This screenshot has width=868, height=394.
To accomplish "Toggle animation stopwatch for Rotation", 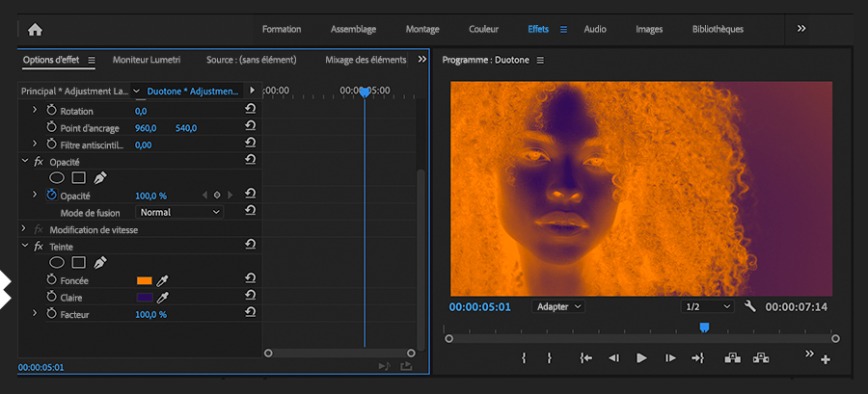I will click(x=52, y=111).
